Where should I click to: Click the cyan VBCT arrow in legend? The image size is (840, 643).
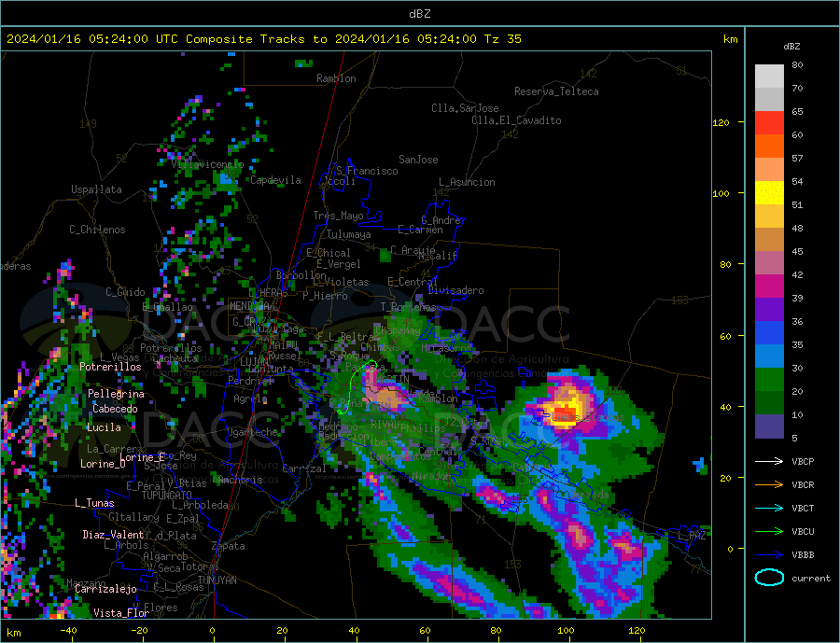click(x=769, y=508)
